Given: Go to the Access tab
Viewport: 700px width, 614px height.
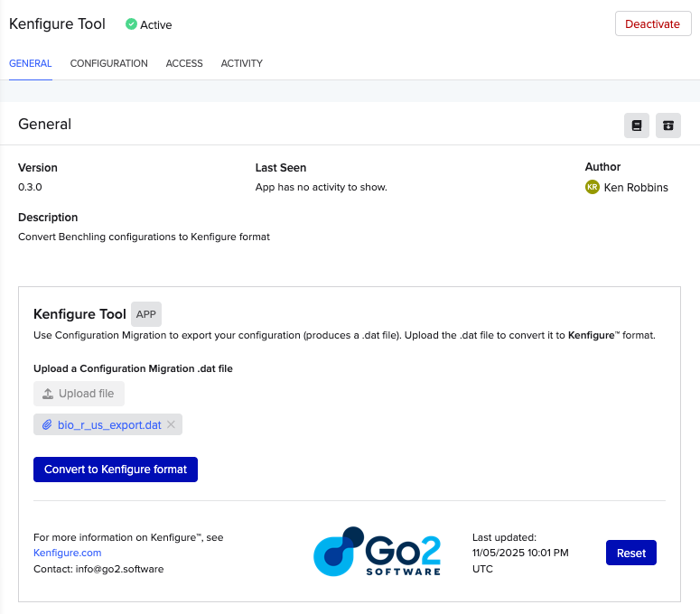Looking at the screenshot, I should tap(184, 64).
